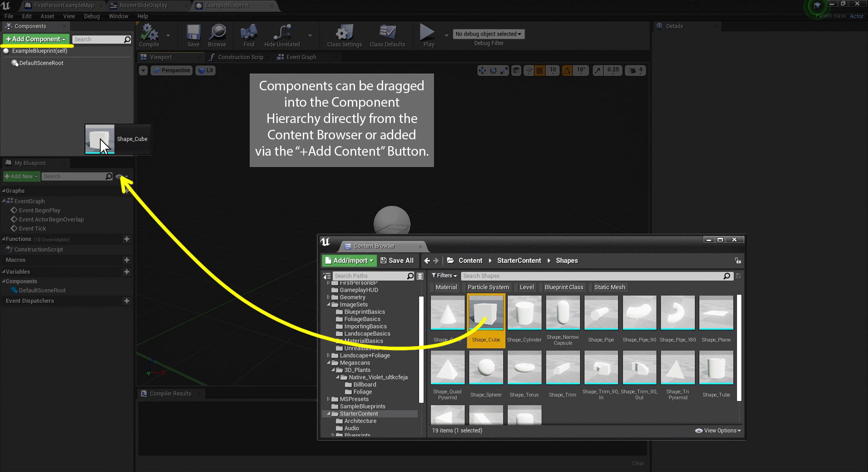Toggle grid snapping in viewport

[540, 70]
